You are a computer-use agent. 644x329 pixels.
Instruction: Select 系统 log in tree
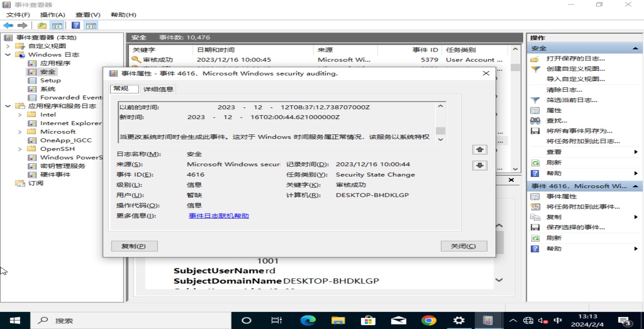(x=48, y=89)
